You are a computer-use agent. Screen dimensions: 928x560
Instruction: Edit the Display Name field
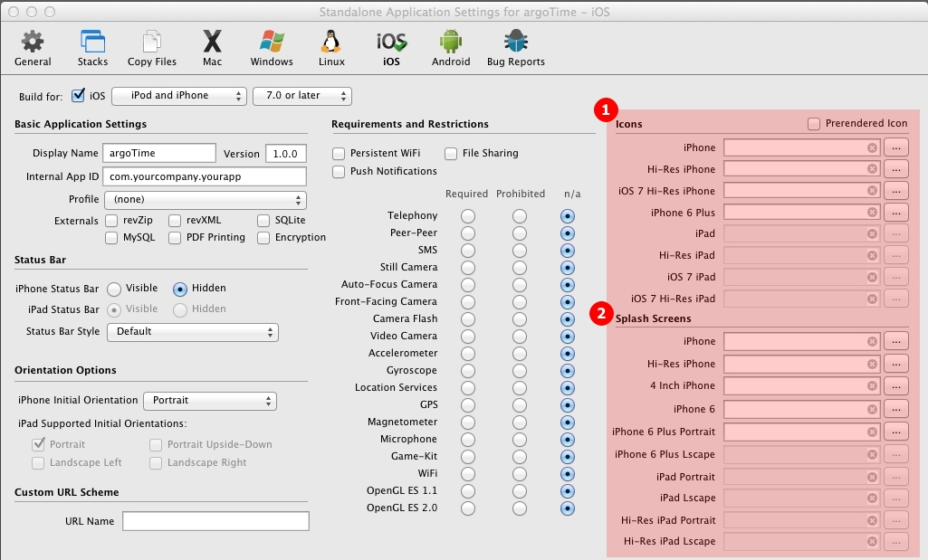tap(159, 153)
